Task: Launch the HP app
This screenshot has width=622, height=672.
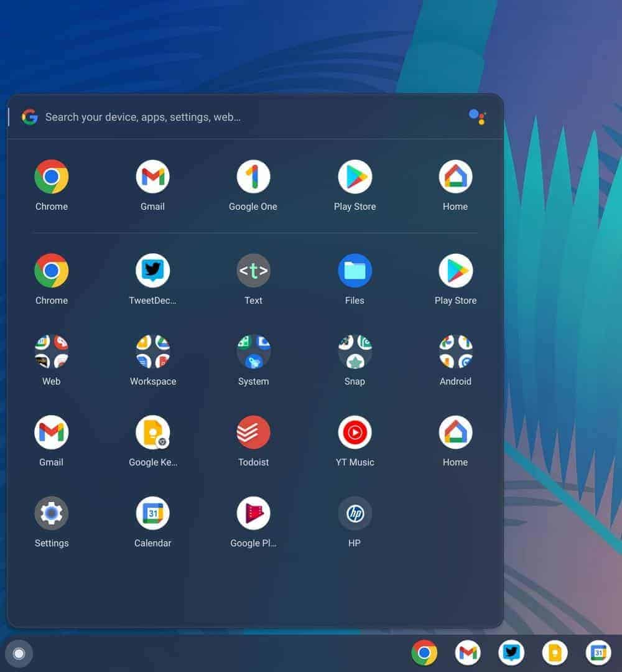Action: [355, 513]
